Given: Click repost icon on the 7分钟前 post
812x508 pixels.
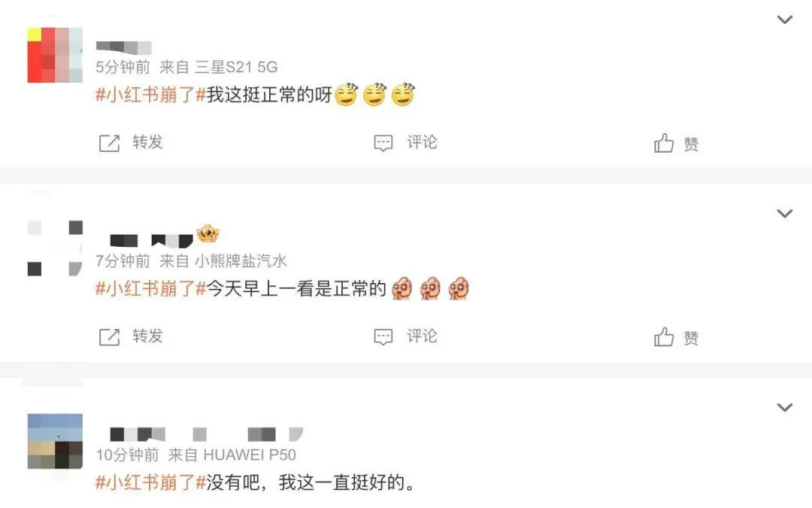Looking at the screenshot, I should pyautogui.click(x=109, y=337).
